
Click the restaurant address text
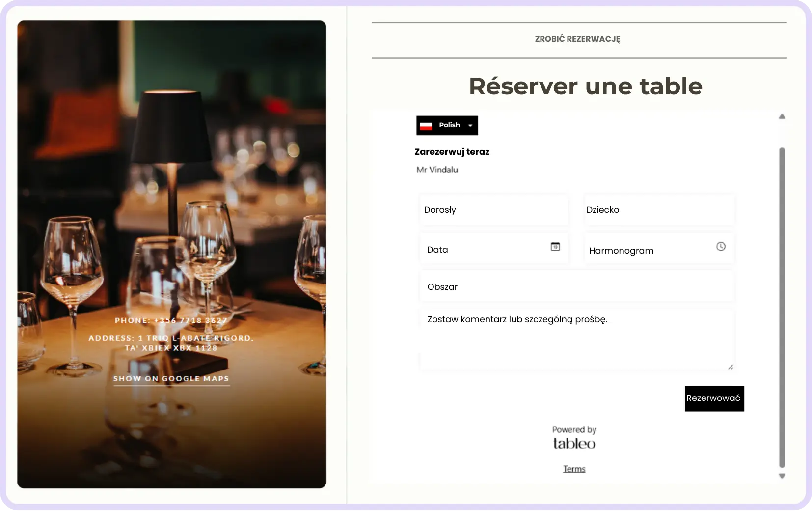coord(171,343)
